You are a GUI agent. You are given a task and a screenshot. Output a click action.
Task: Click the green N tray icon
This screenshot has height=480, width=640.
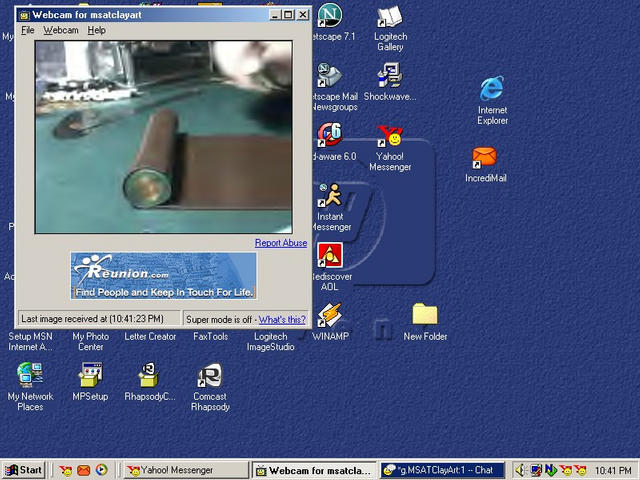tap(551, 471)
